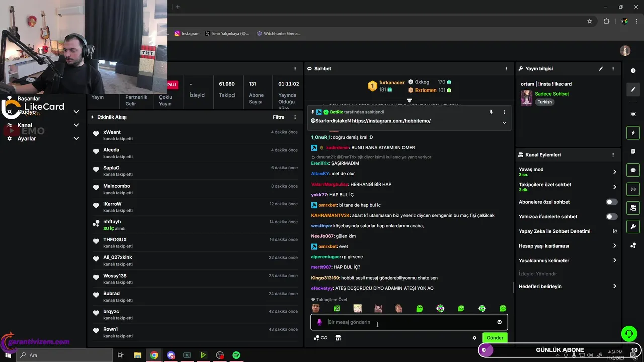Viewport: 644px width, 362px height.
Task: Open Spotify from the taskbar
Action: (x=236, y=355)
